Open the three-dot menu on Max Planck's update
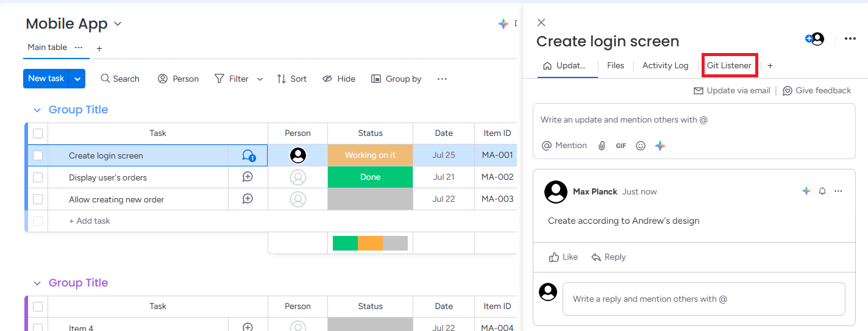The width and height of the screenshot is (868, 331). click(838, 191)
